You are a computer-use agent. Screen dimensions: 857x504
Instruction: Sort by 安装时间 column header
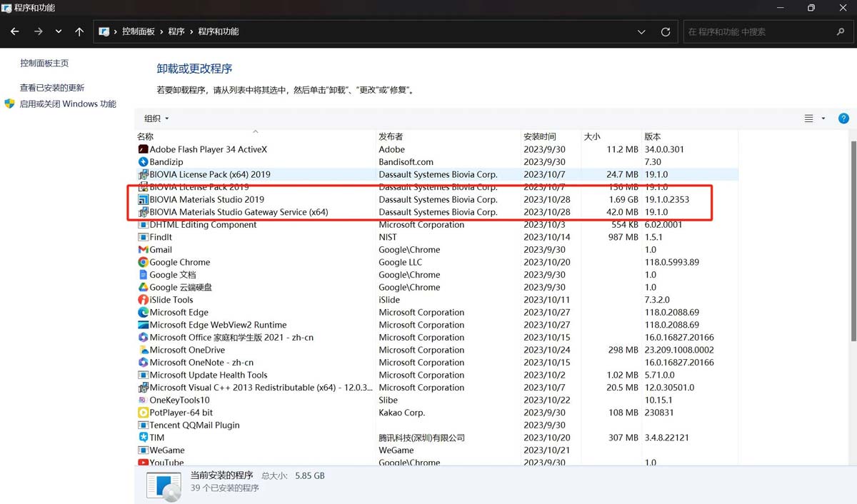coord(551,136)
